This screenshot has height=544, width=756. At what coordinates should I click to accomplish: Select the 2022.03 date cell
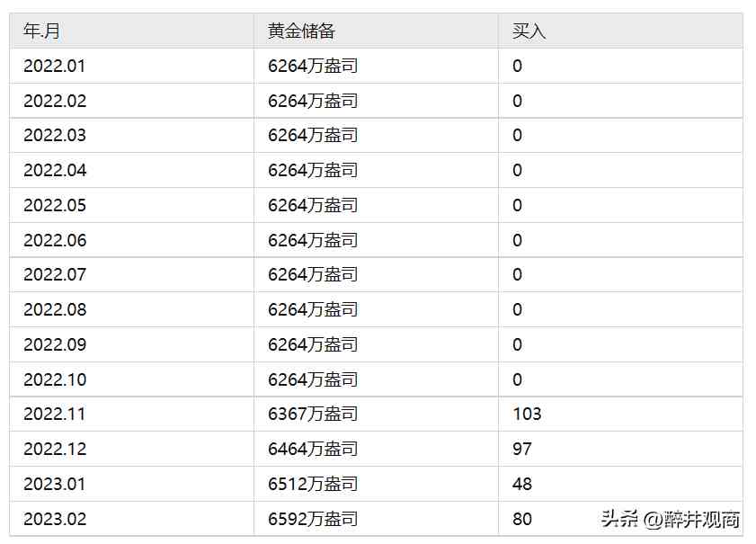54,135
